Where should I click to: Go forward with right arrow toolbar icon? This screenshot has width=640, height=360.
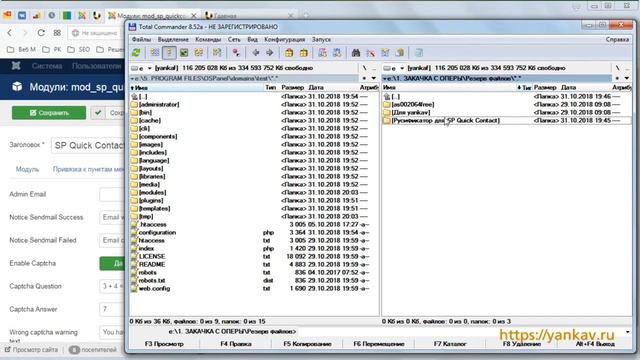[270, 53]
